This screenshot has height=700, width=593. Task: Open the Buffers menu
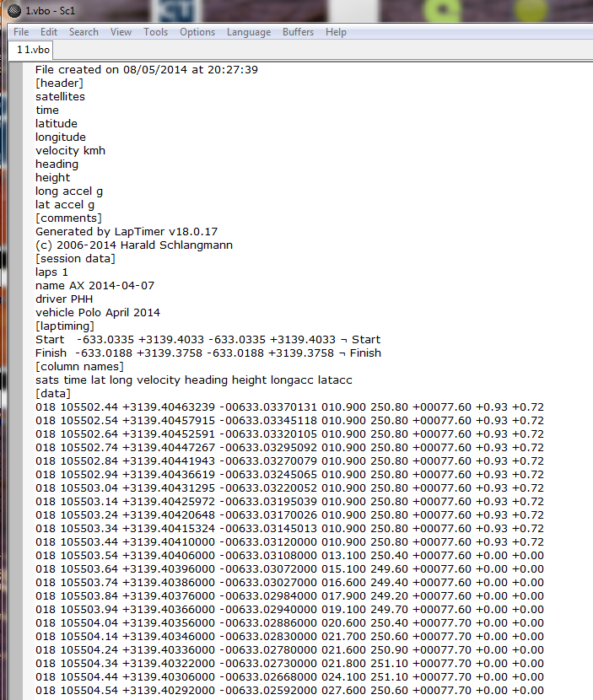298,32
